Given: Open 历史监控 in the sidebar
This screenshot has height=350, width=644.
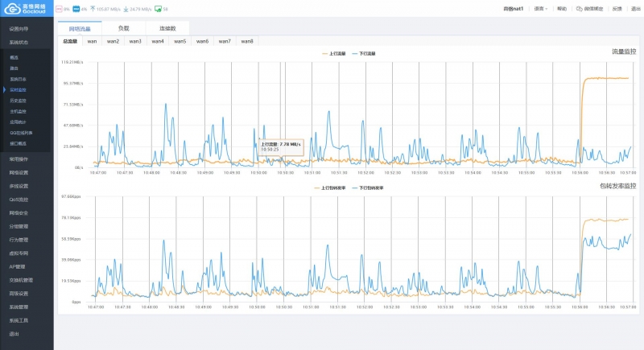Looking at the screenshot, I should tap(19, 100).
